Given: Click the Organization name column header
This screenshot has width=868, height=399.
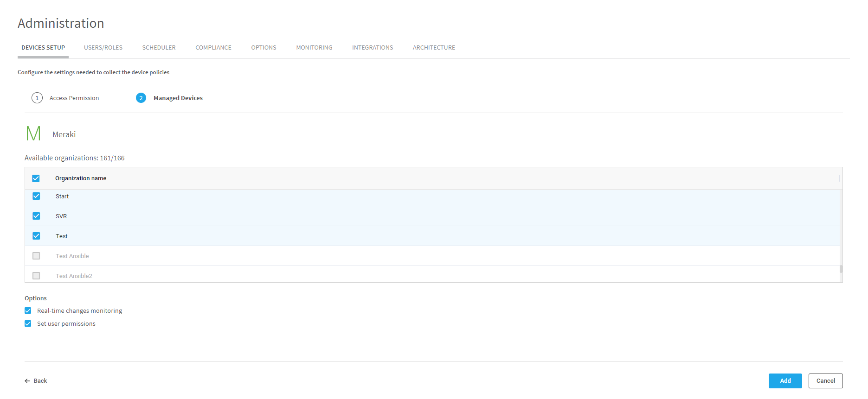Looking at the screenshot, I should tap(81, 178).
